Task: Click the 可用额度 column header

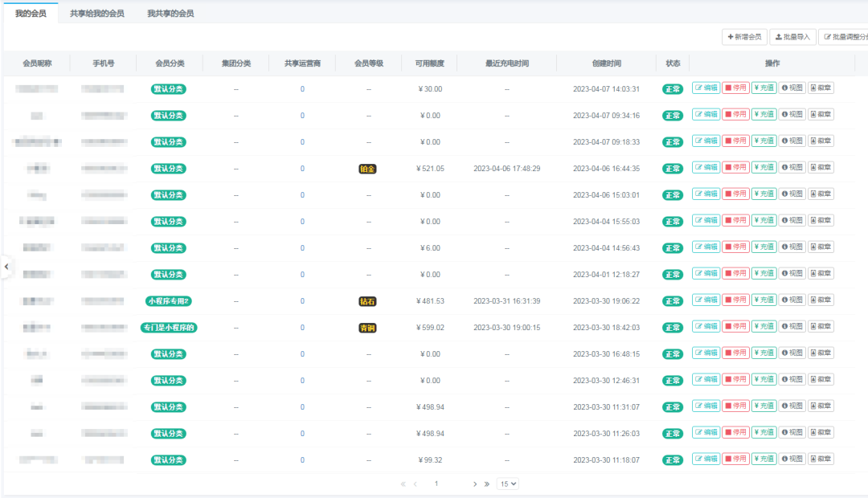Action: [x=429, y=63]
